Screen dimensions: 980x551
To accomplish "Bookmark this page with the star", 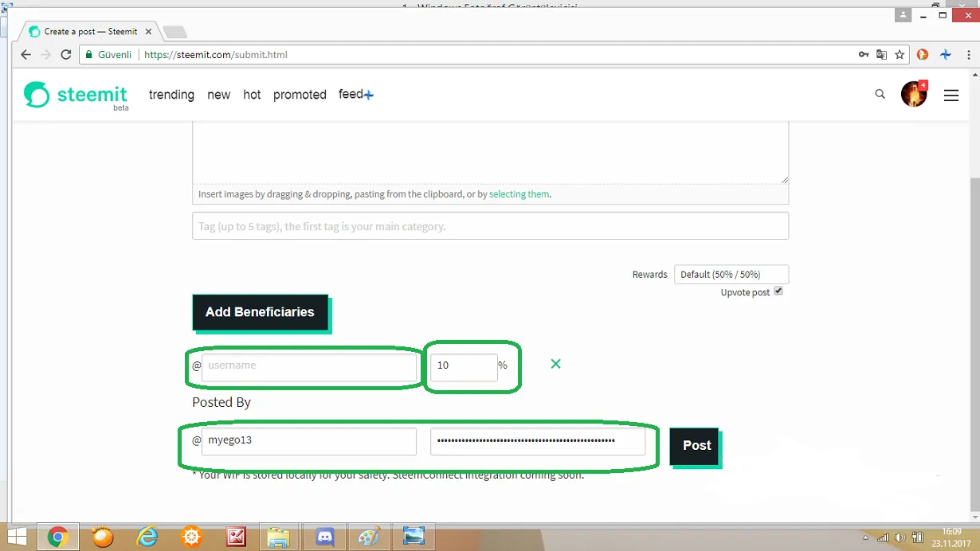I will point(900,55).
